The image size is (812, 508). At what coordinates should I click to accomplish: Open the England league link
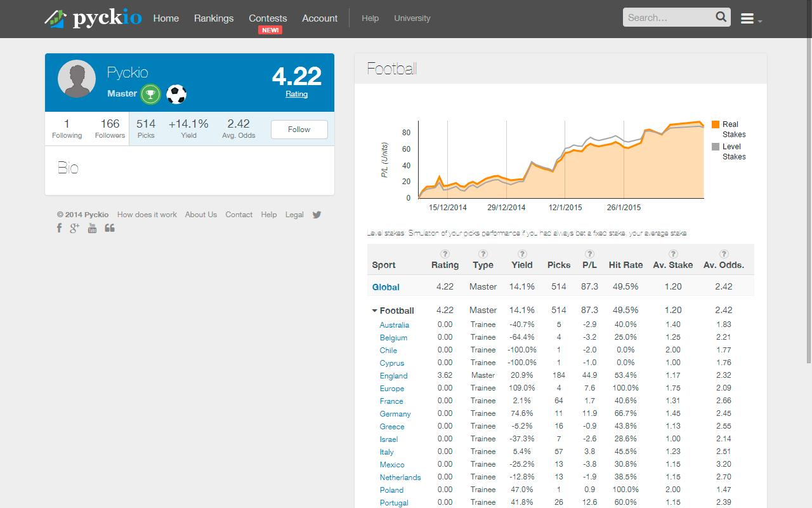394,376
